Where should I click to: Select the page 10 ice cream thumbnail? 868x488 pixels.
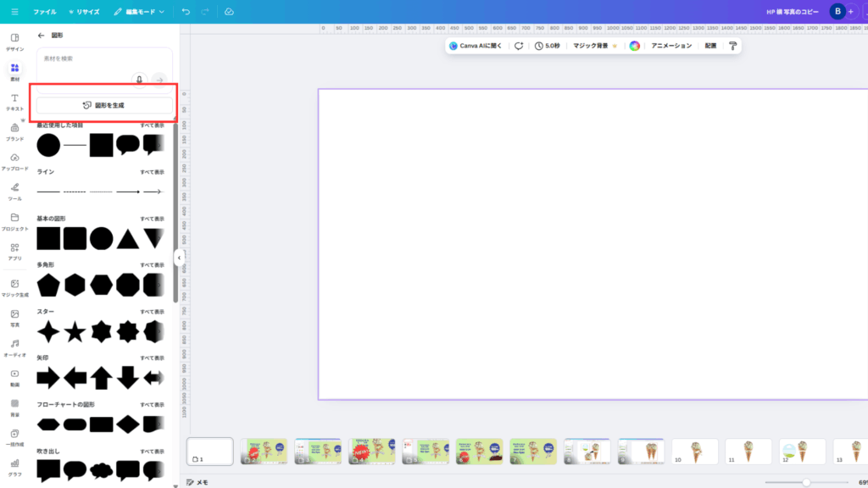[x=694, y=452]
